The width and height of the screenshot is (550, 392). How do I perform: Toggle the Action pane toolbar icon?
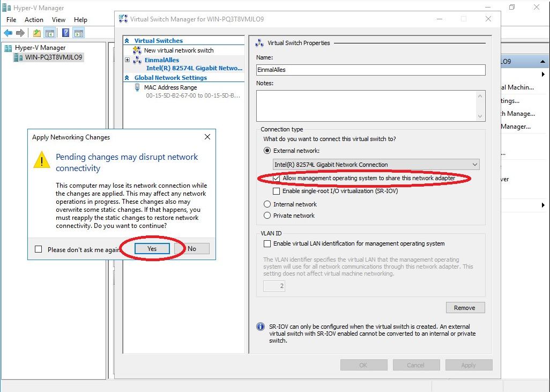tap(79, 33)
